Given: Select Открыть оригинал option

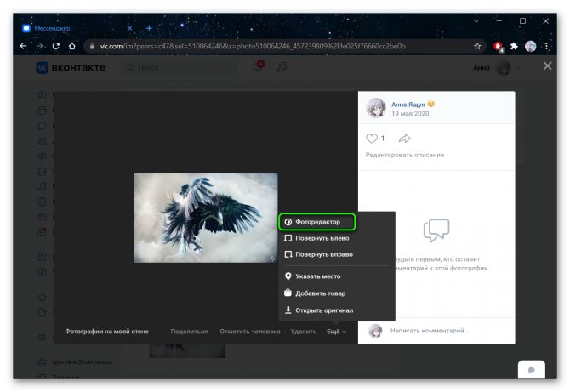Looking at the screenshot, I should [319, 310].
